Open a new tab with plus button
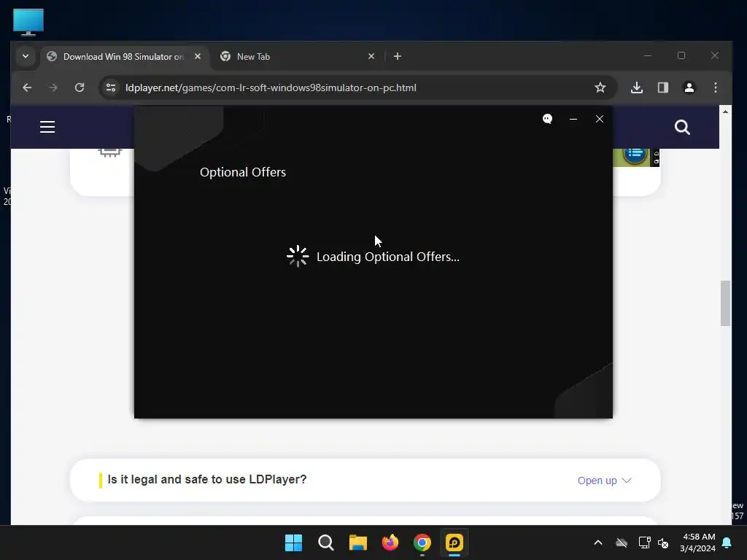 point(398,56)
